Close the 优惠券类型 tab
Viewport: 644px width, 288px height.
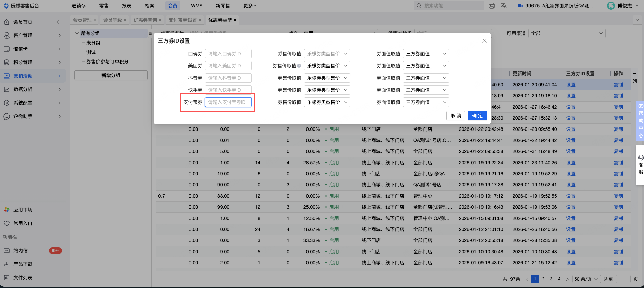click(235, 20)
